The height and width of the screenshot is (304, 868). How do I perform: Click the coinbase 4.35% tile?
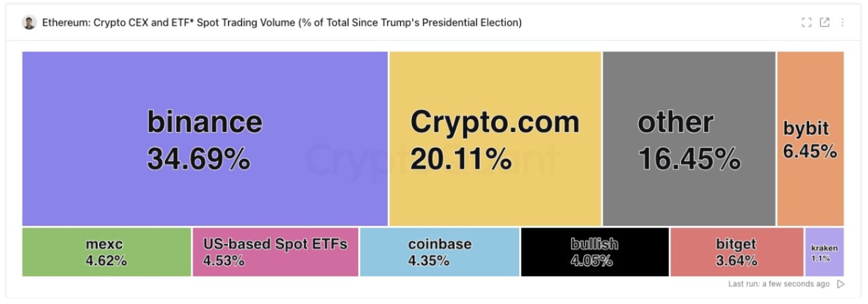tap(440, 252)
